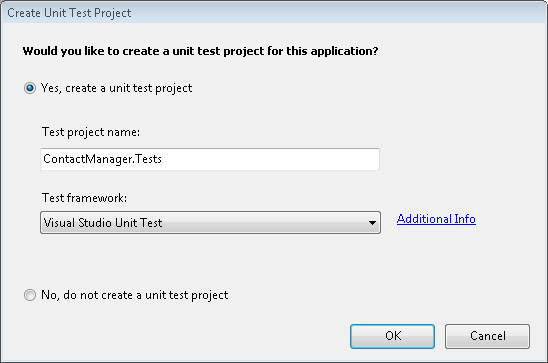Click the 'OK' text on the default button
548x363 pixels.
tap(393, 336)
